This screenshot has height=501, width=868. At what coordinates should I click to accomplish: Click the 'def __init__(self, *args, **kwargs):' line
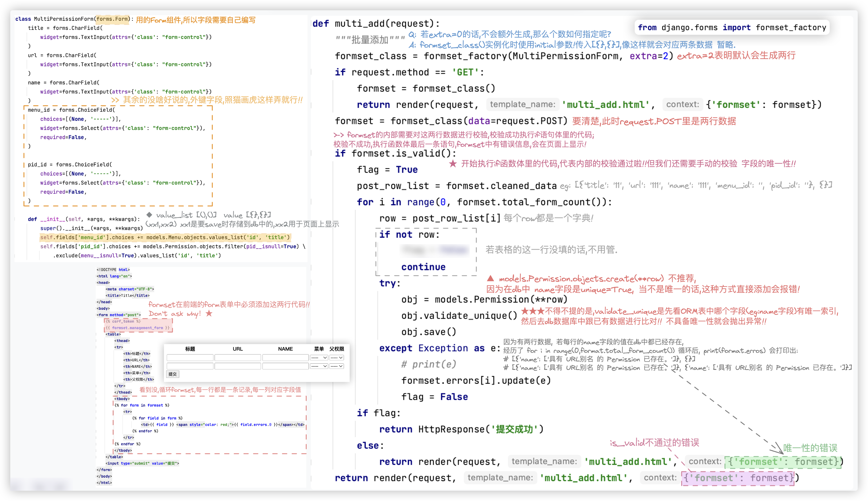click(84, 219)
